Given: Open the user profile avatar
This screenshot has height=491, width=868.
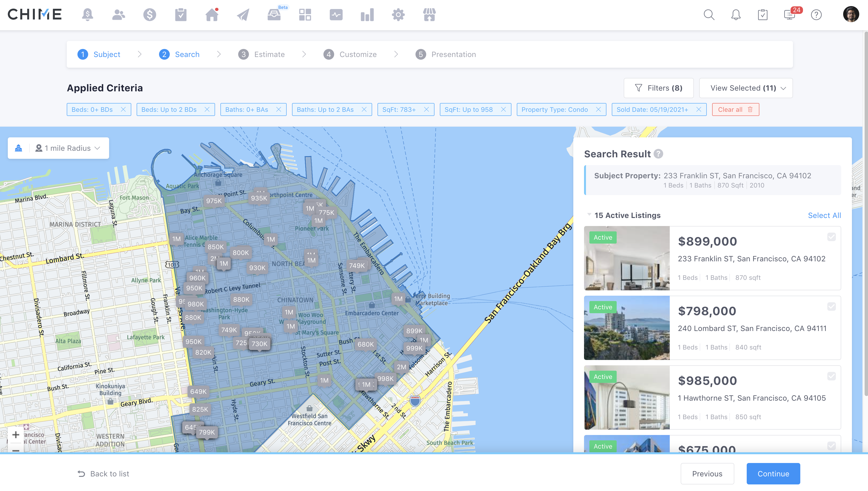Looking at the screenshot, I should (851, 15).
